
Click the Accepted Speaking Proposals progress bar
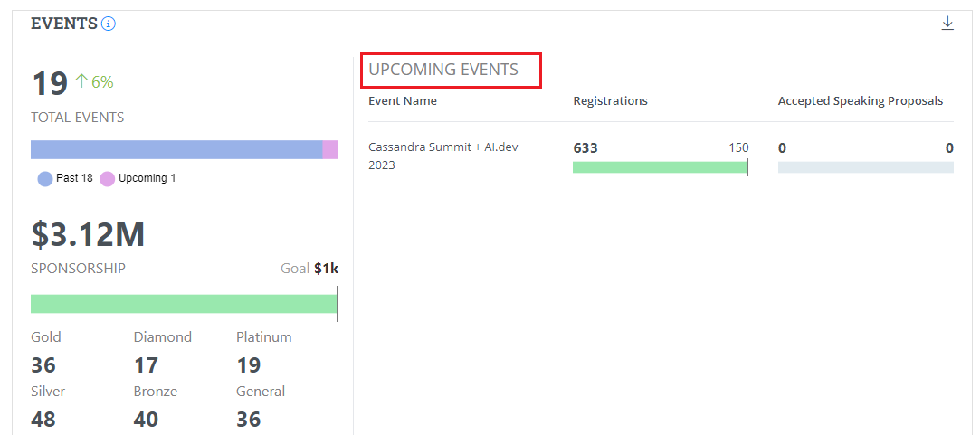click(865, 167)
